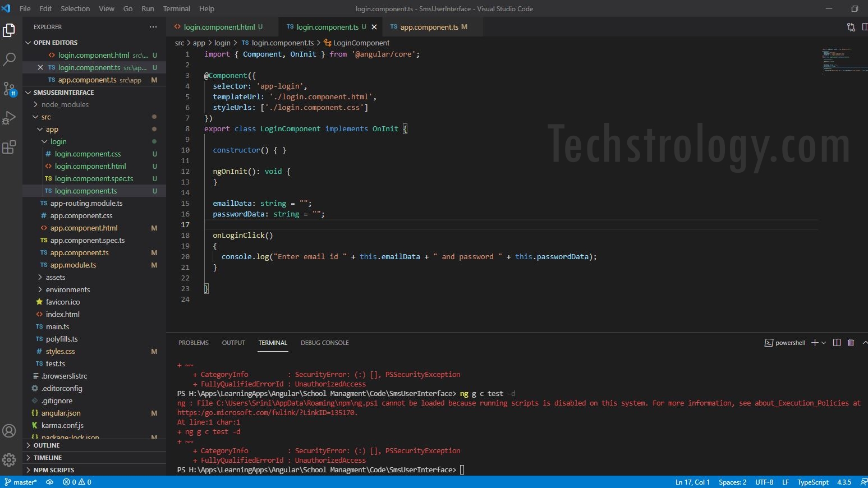Open the Explorer view in activity bar
This screenshot has height=488, width=868.
pos(9,30)
